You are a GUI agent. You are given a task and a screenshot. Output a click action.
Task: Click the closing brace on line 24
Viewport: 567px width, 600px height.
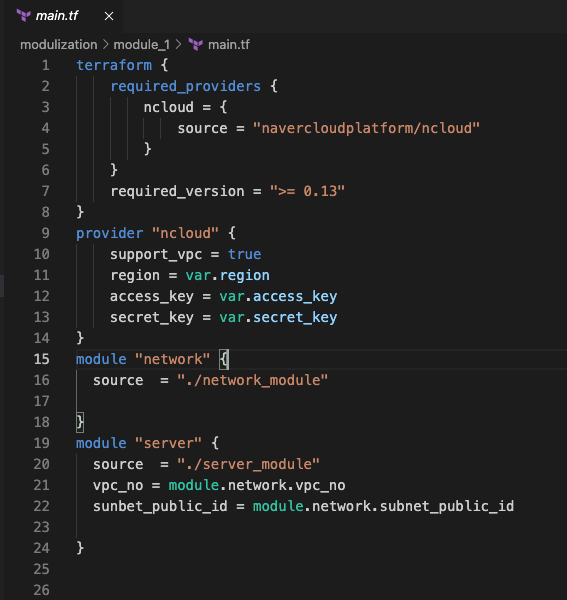(x=80, y=548)
